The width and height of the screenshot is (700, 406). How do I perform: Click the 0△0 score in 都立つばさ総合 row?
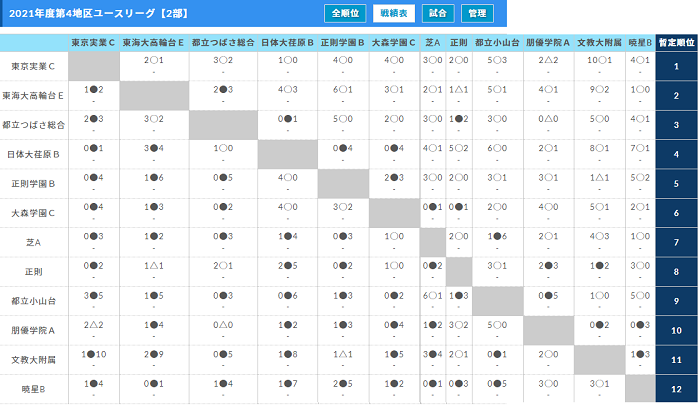[548, 119]
